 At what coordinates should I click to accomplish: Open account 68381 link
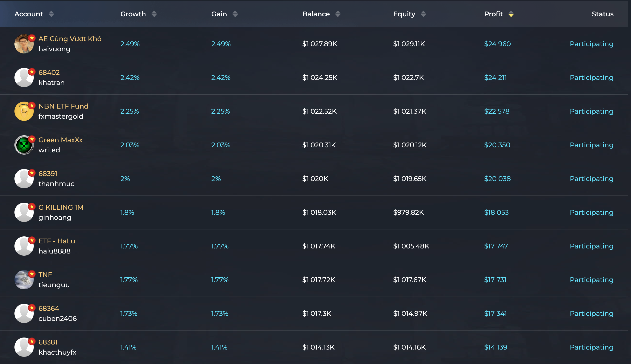[48, 342]
